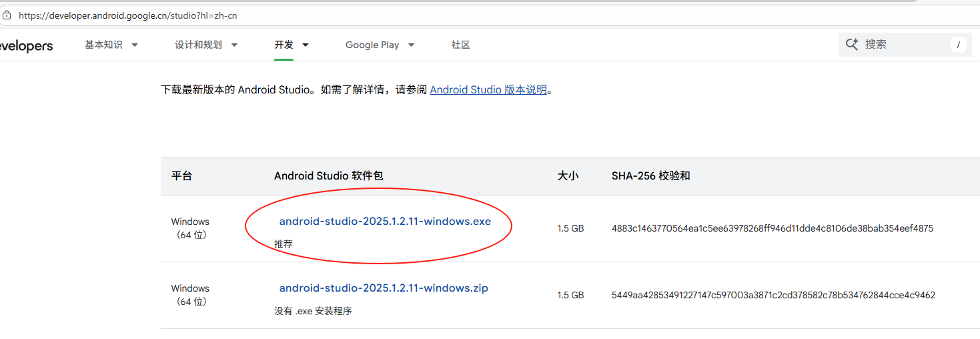Open the 基本知识 menu
980x339 pixels.
pyautogui.click(x=103, y=45)
